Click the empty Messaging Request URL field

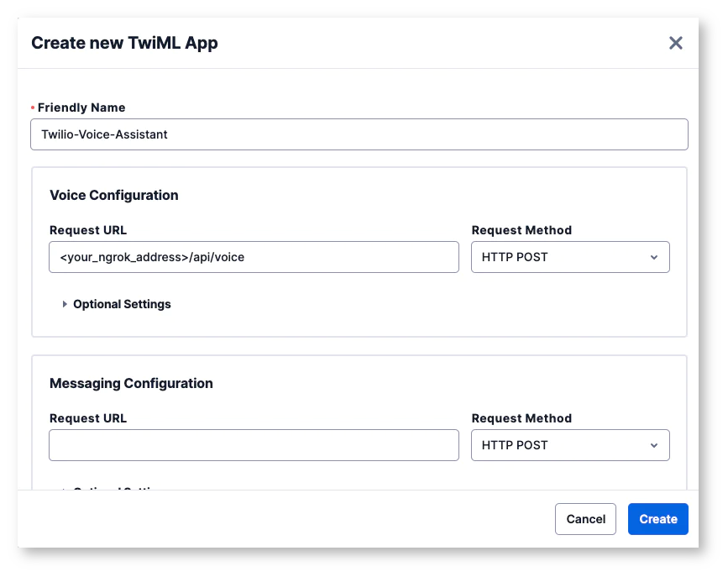pos(254,445)
